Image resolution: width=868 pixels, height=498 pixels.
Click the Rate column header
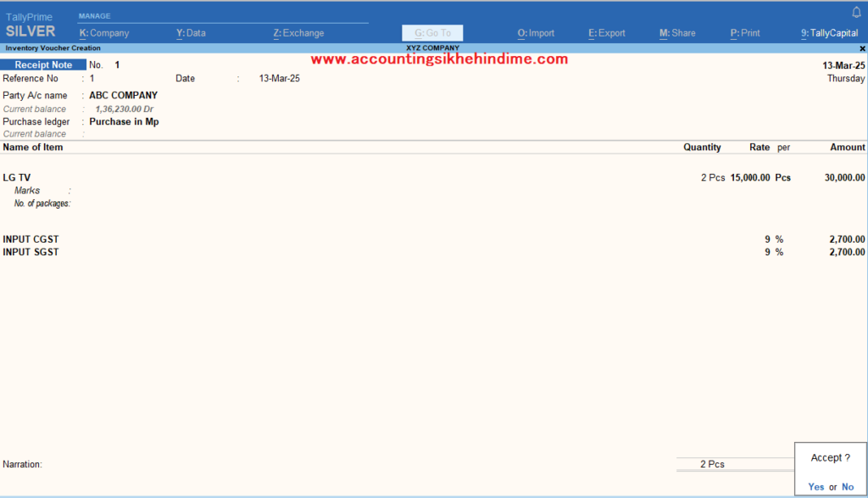click(759, 148)
